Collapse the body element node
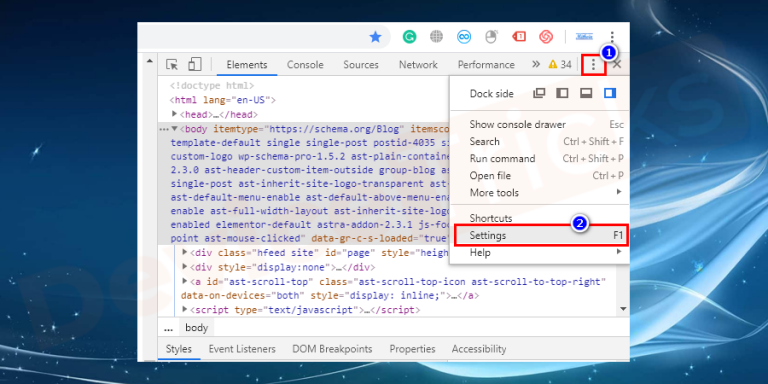The image size is (768, 384). click(x=174, y=129)
